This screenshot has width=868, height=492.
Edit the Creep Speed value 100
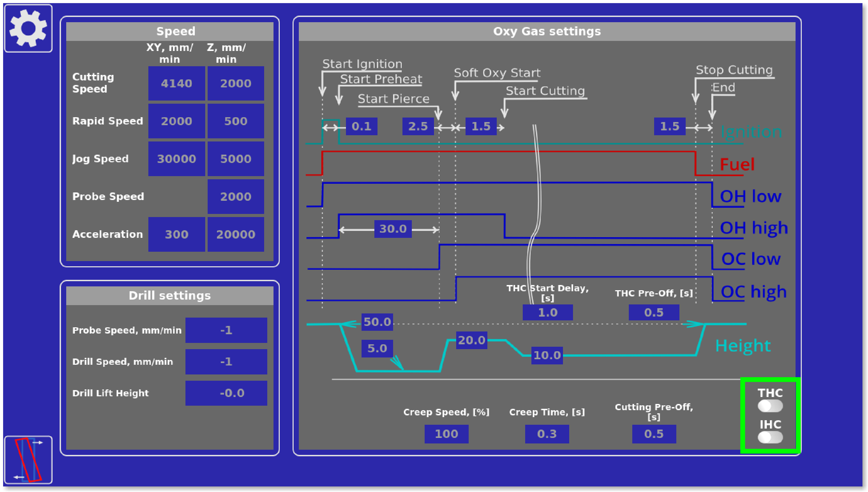(x=446, y=434)
